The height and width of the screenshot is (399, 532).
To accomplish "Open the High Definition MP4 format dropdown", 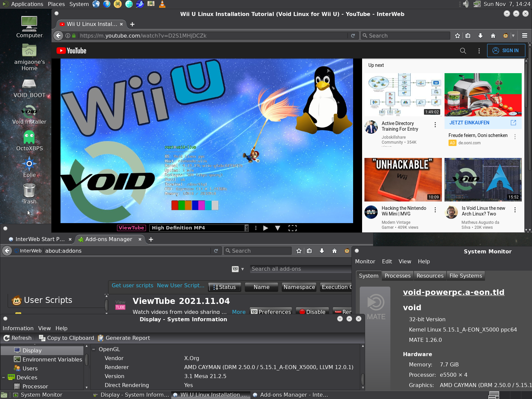I will 199,228.
